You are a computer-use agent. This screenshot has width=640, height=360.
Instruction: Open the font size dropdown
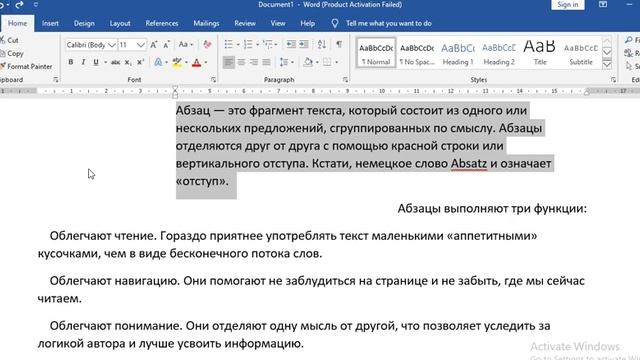click(x=140, y=44)
